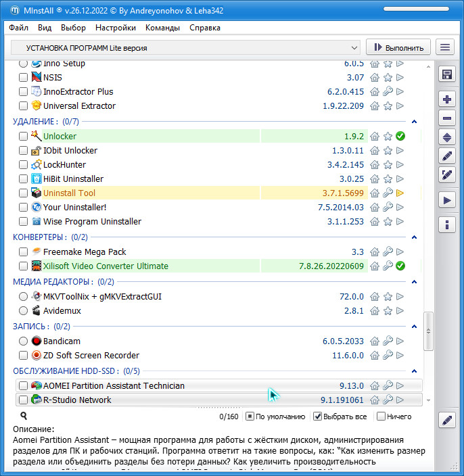
Task: Enable the 'Выбрать все' checkbox
Action: (318, 416)
